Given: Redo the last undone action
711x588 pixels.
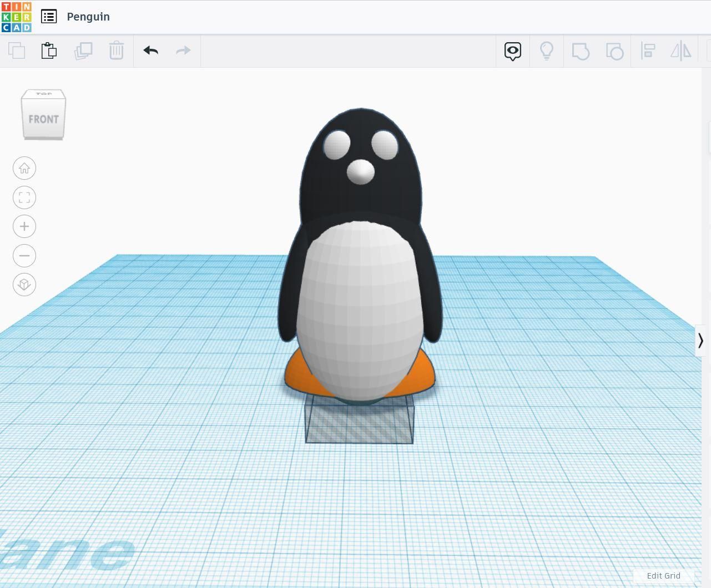Looking at the screenshot, I should point(183,50).
